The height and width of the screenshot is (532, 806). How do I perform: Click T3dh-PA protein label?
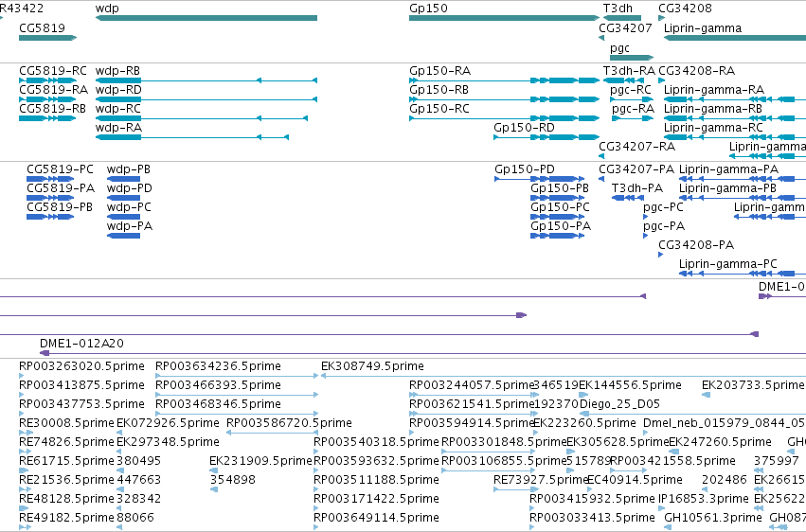636,188
